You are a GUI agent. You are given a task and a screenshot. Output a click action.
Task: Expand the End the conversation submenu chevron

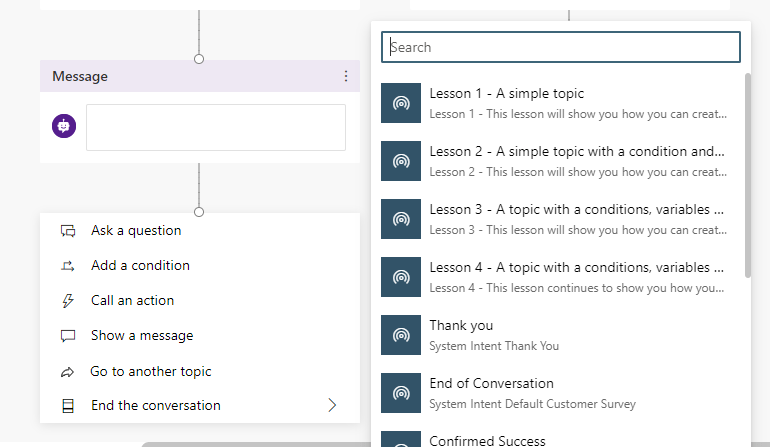tap(332, 405)
